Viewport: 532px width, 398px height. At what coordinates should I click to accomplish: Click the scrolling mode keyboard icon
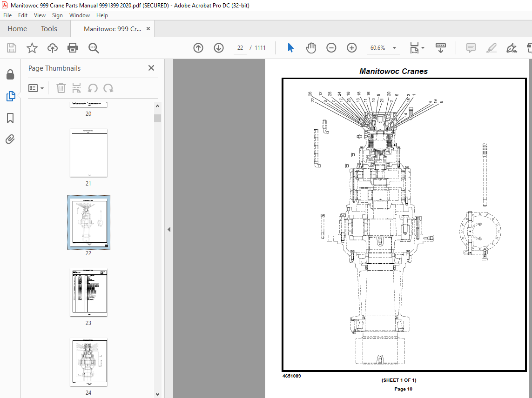tap(440, 48)
